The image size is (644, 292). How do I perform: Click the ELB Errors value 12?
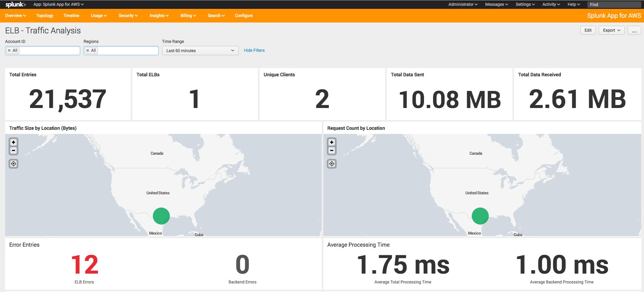[85, 265]
